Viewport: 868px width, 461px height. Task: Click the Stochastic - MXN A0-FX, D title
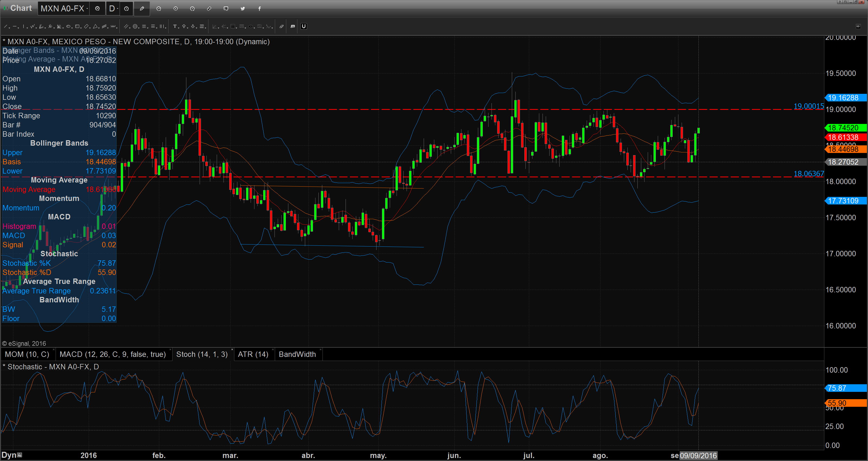[51, 367]
